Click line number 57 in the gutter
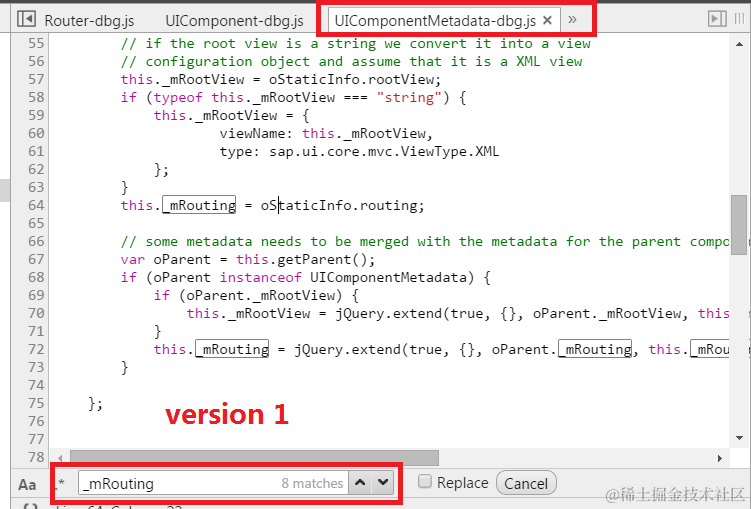The height and width of the screenshot is (509, 751). pyautogui.click(x=36, y=79)
